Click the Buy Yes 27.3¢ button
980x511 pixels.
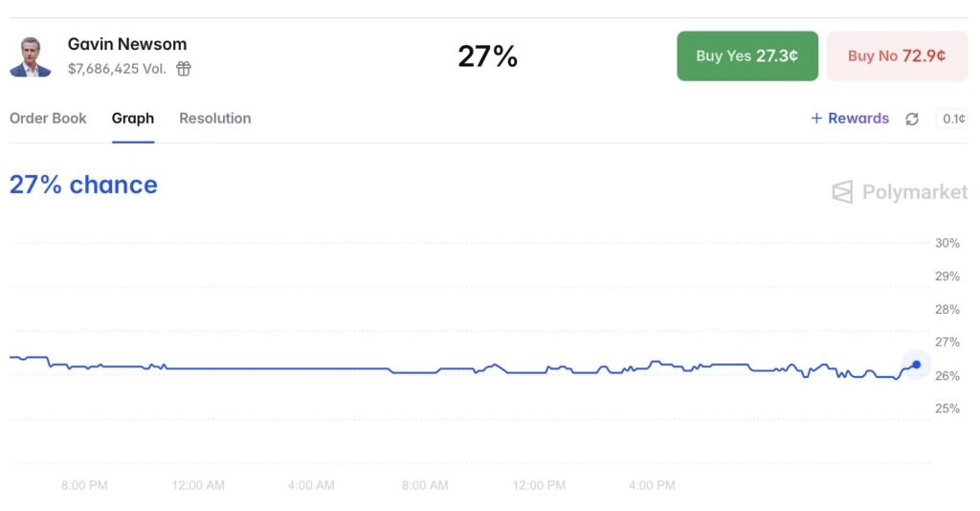click(747, 56)
